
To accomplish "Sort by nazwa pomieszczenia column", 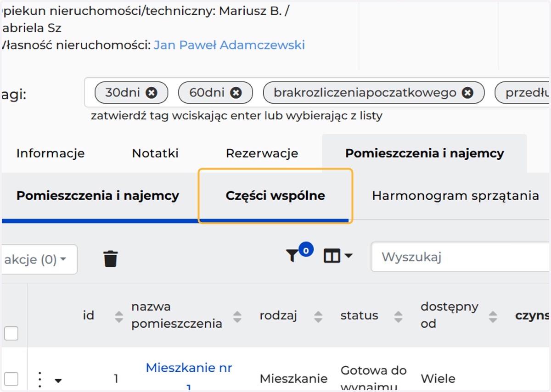I will point(237,316).
